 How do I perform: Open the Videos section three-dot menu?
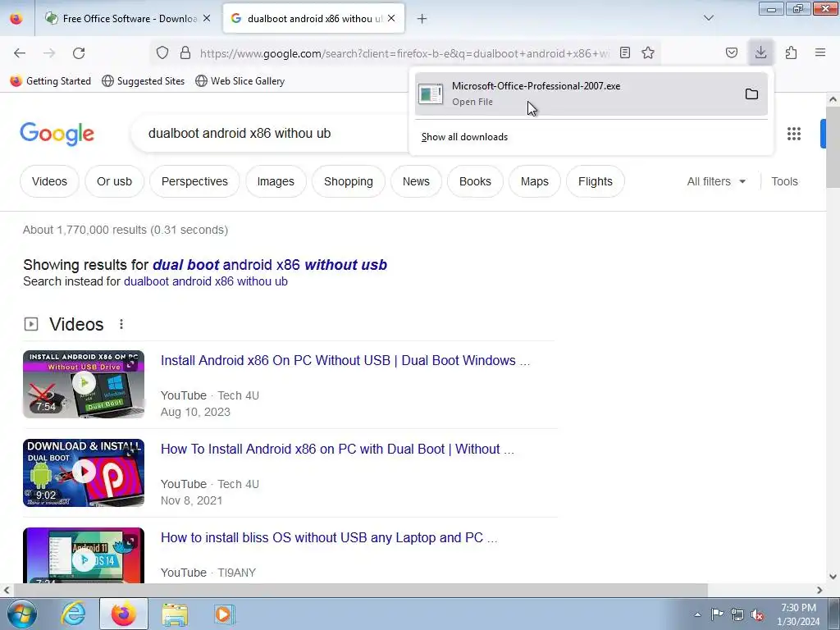click(x=121, y=324)
